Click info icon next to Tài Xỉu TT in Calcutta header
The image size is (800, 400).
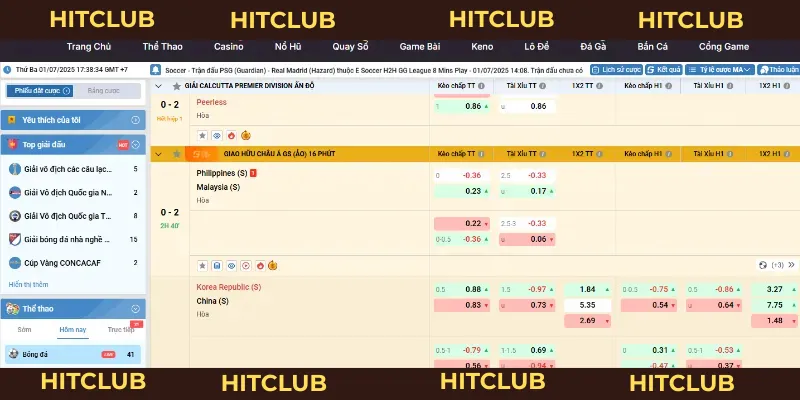click(x=542, y=86)
